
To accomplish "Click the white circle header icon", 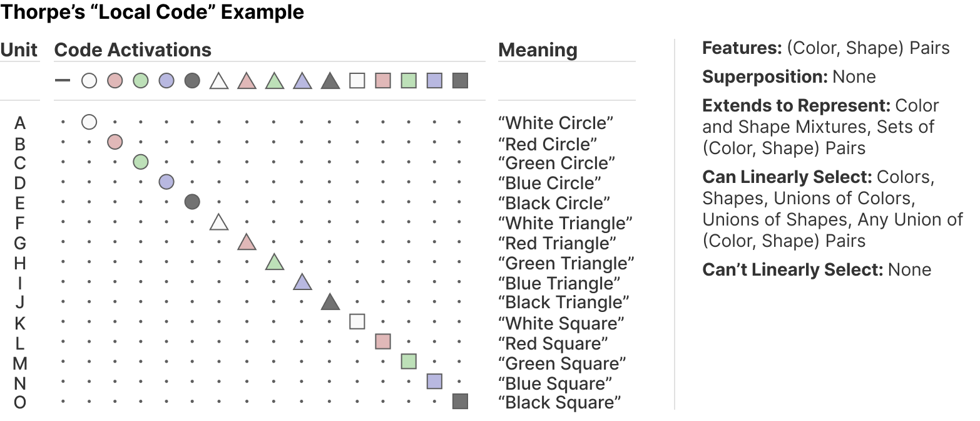I will click(89, 80).
